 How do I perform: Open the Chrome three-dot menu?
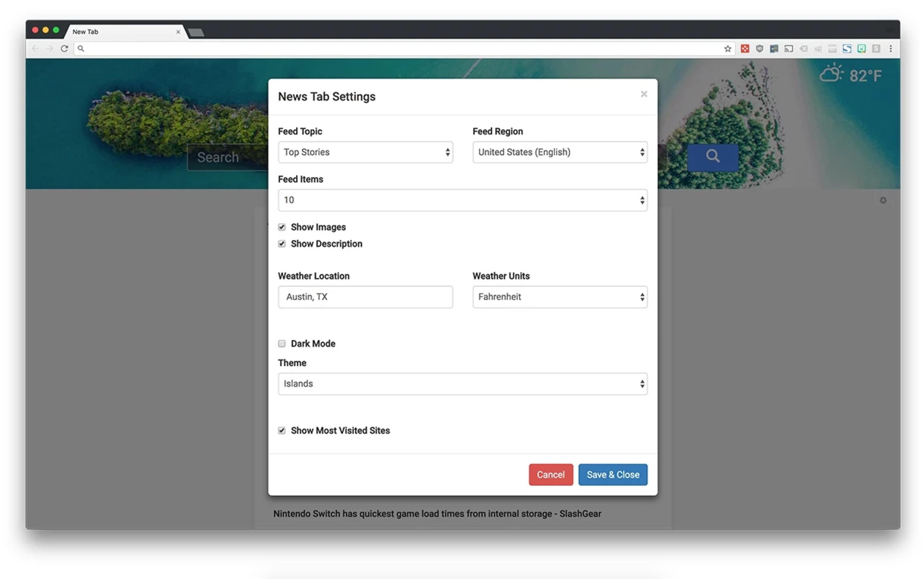[891, 49]
